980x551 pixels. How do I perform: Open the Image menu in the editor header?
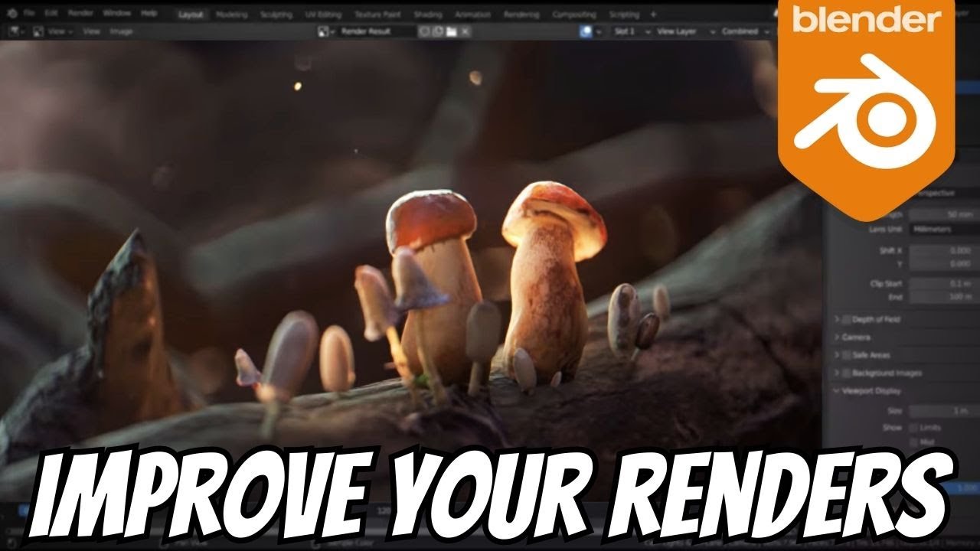[121, 31]
